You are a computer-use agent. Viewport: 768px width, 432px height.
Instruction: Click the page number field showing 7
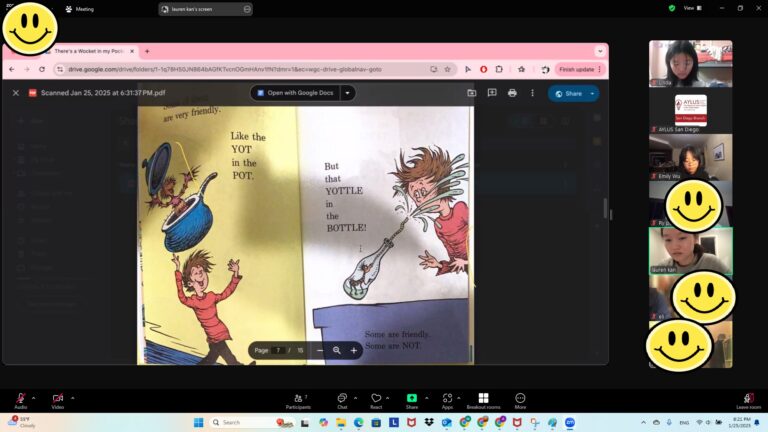(x=278, y=350)
